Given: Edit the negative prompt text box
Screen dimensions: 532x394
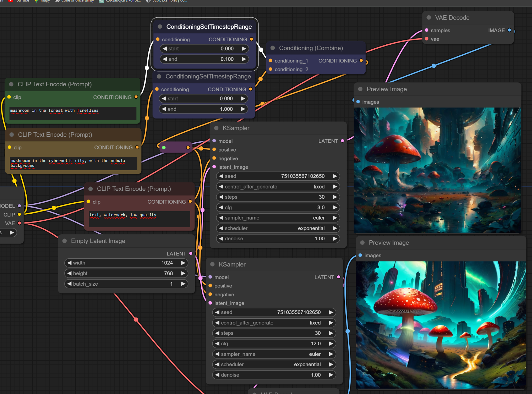Looking at the screenshot, I should (x=139, y=219).
